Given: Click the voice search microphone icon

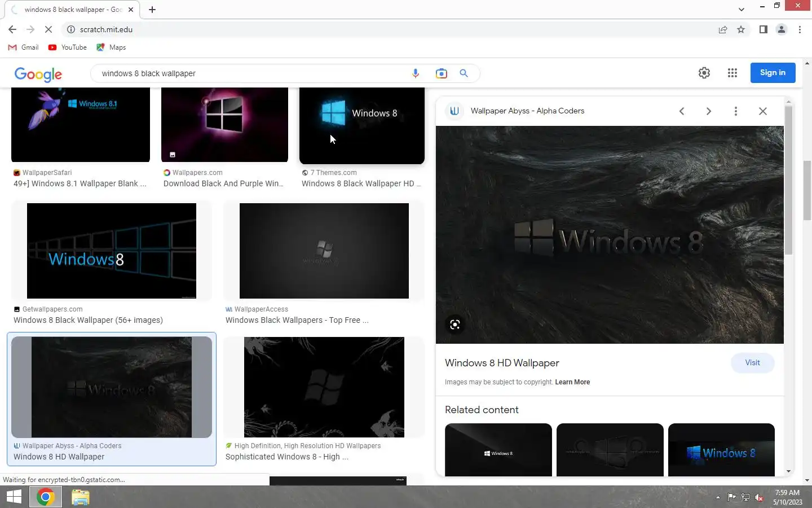Looking at the screenshot, I should click(416, 73).
